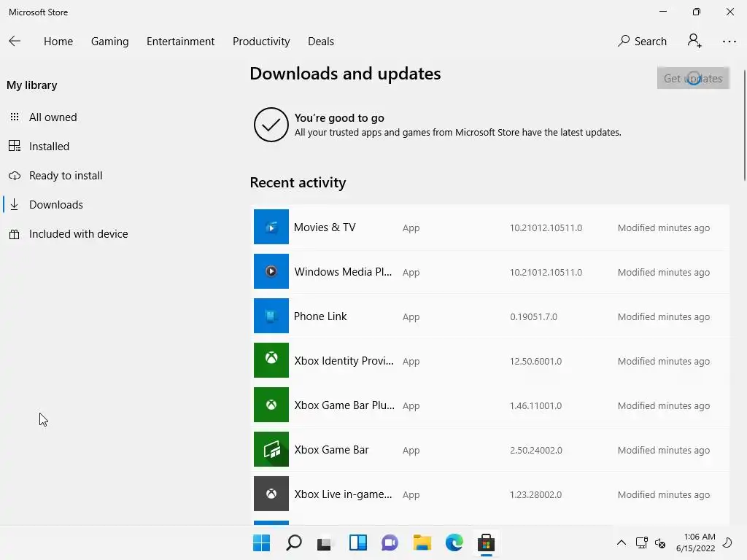The height and width of the screenshot is (560, 747).
Task: Click Xbox Game Bar version 2.50.24002.0
Action: [x=536, y=450]
